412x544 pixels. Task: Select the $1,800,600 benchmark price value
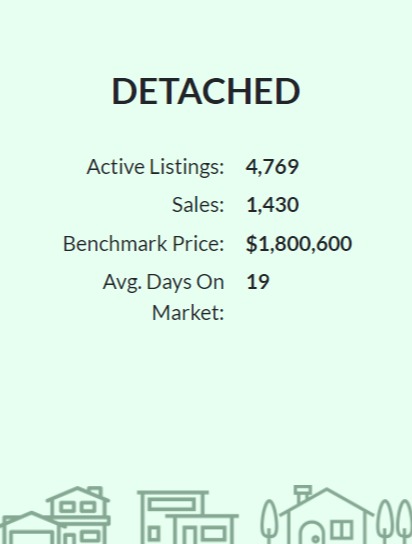click(x=299, y=244)
